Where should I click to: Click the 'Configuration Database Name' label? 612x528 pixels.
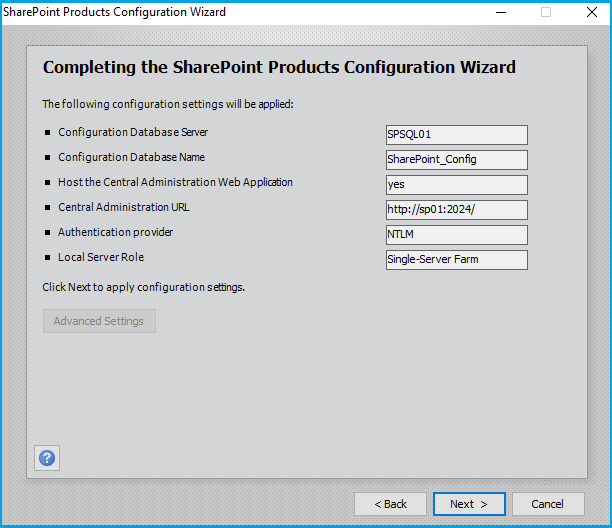tap(131, 157)
